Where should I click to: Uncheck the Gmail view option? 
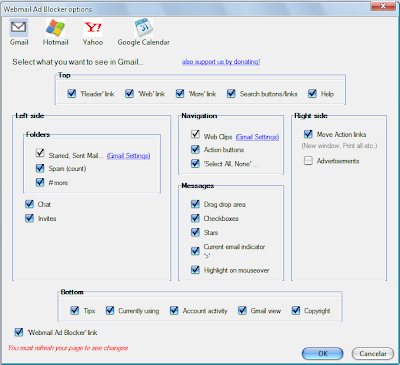[242, 311]
